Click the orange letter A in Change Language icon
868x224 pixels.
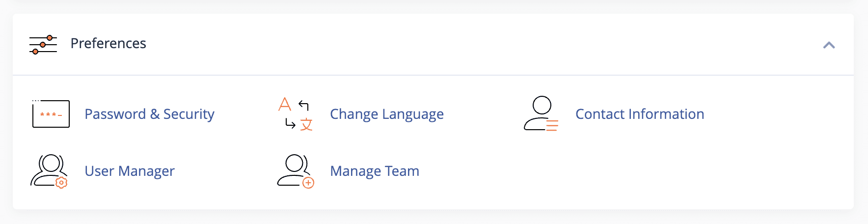(285, 104)
